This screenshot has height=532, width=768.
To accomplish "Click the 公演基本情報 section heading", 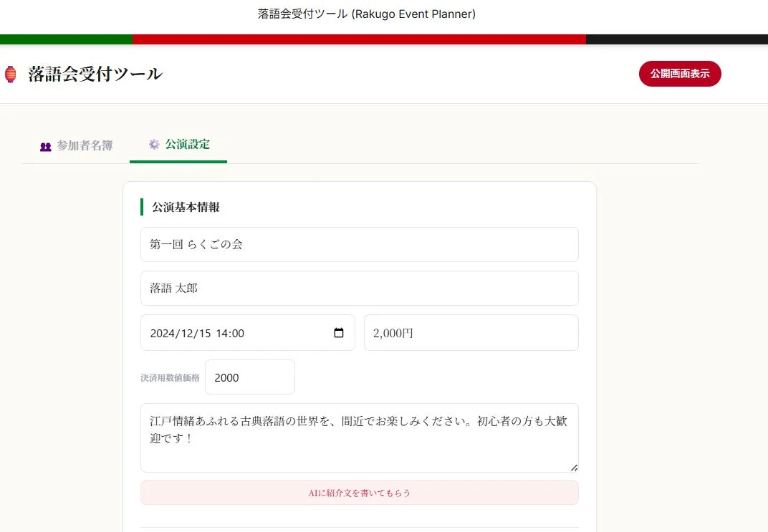I will [184, 207].
